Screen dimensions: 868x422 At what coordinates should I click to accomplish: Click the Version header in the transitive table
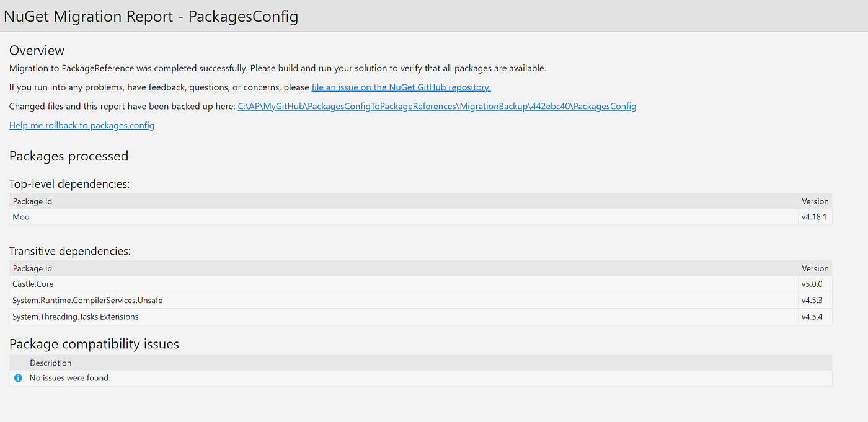pos(815,268)
